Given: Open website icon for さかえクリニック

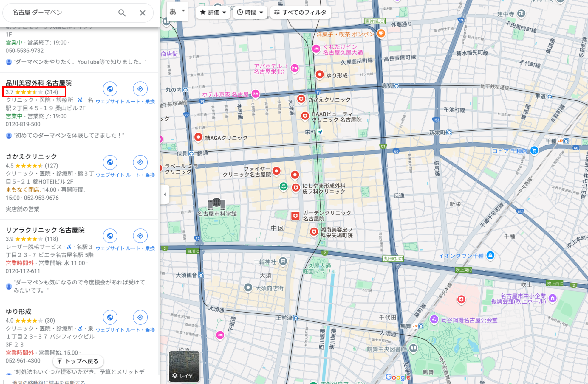Looking at the screenshot, I should [x=110, y=162].
